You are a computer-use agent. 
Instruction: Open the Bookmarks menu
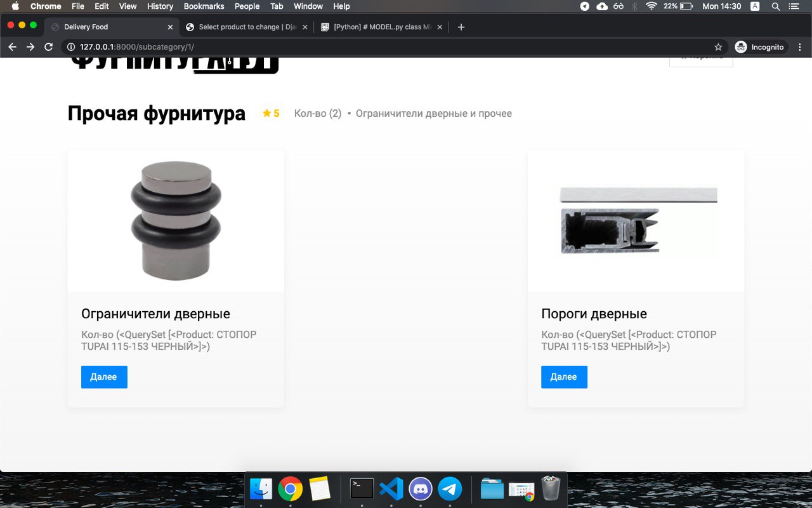(204, 6)
